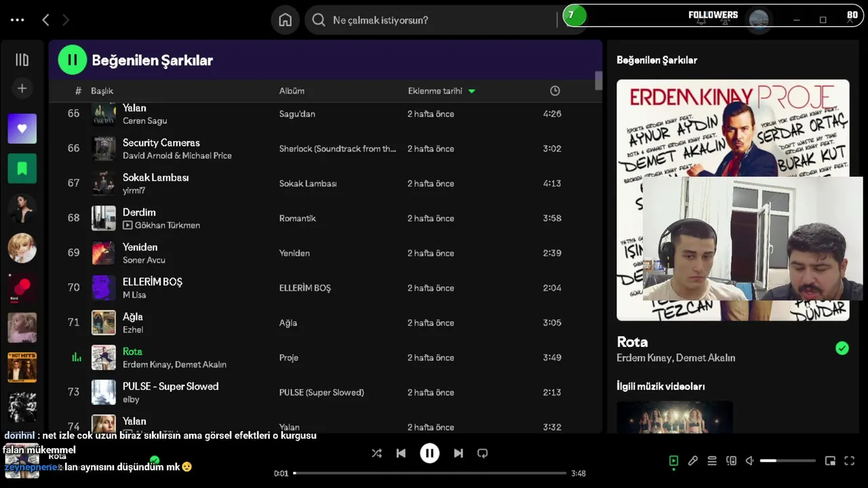The width and height of the screenshot is (868, 488).
Task: Click Ceren Sagu artist name
Action: [144, 121]
